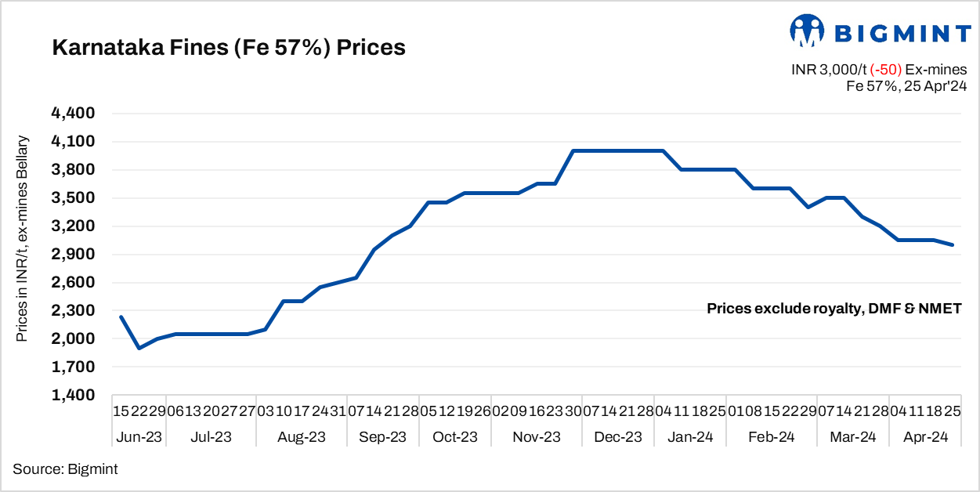The width and height of the screenshot is (980, 492).
Task: Select the vertical y-axis title text
Action: point(23,239)
